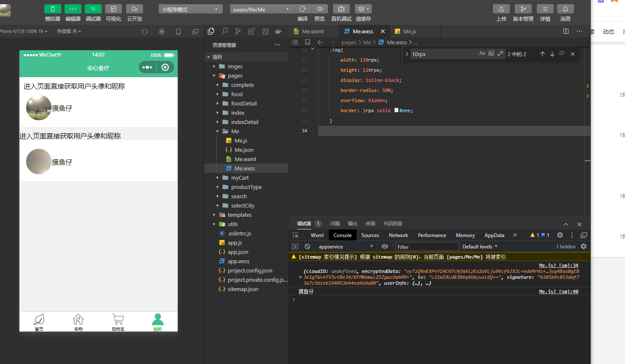625x364 pixels.
Task: Switch to the Me.js editor tab
Action: coord(409,31)
